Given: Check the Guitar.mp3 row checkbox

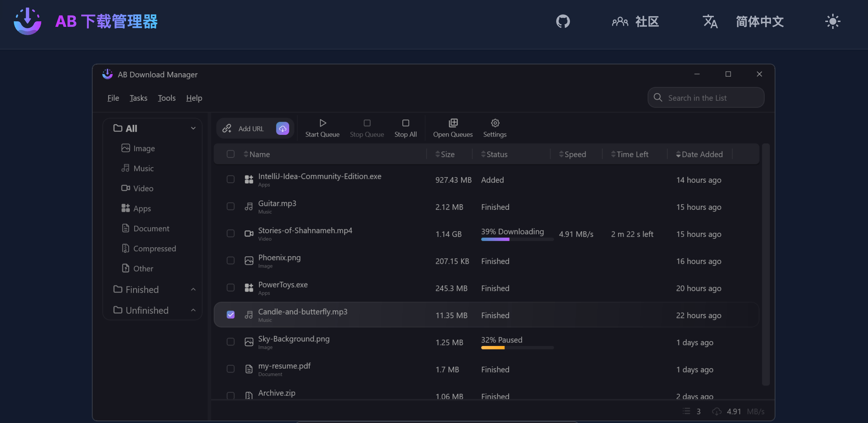Looking at the screenshot, I should (x=231, y=206).
